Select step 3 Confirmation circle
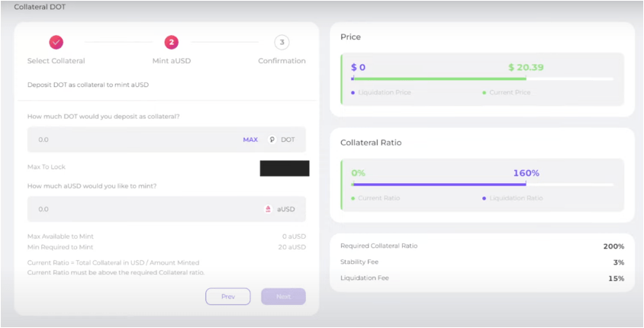Image resolution: width=644 pixels, height=328 pixels. (x=282, y=42)
